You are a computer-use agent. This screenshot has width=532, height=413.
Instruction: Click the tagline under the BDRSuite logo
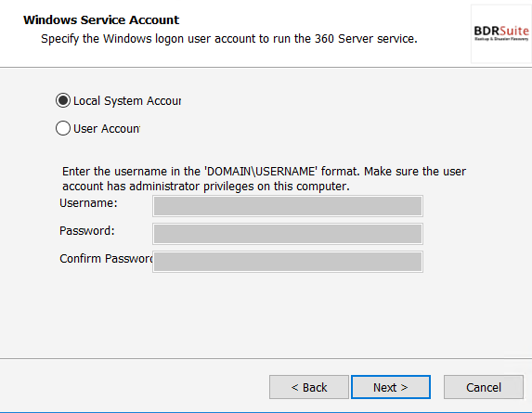click(x=501, y=39)
